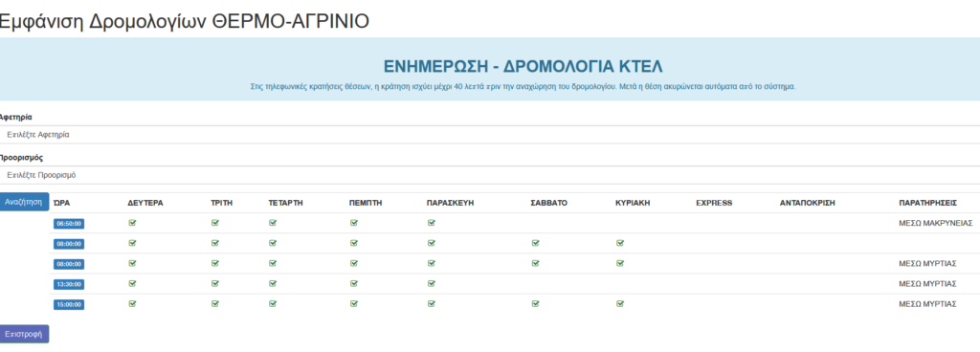Click the ΩΡΑ column header
The height and width of the screenshot is (352, 980).
61,203
